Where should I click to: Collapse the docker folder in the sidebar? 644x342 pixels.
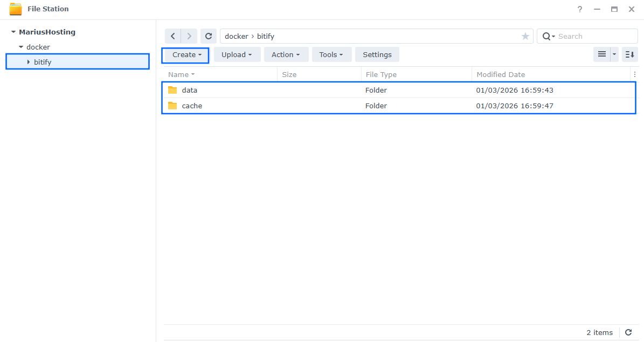20,47
